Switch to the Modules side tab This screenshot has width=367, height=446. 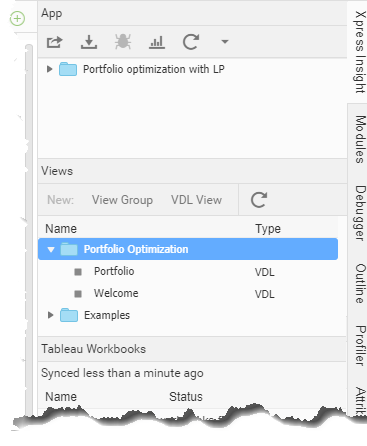point(359,139)
